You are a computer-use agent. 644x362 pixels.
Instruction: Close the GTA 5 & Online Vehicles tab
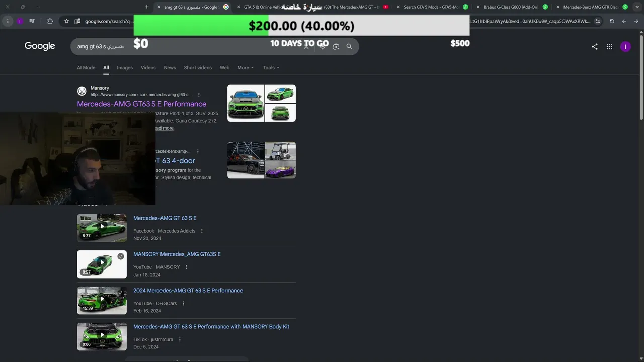pos(239,7)
